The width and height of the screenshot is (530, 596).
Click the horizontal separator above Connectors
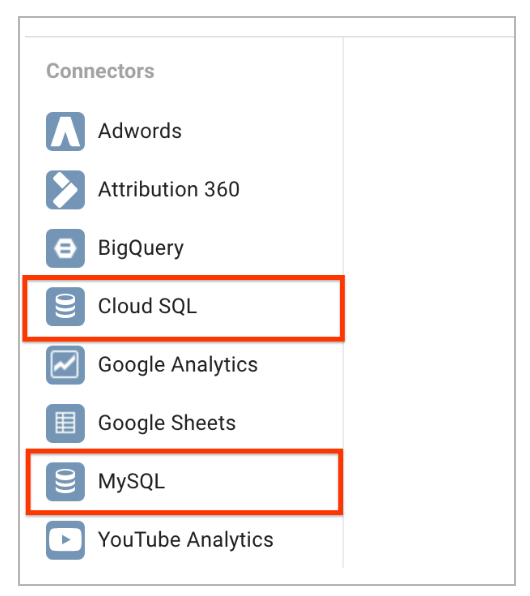[269, 37]
